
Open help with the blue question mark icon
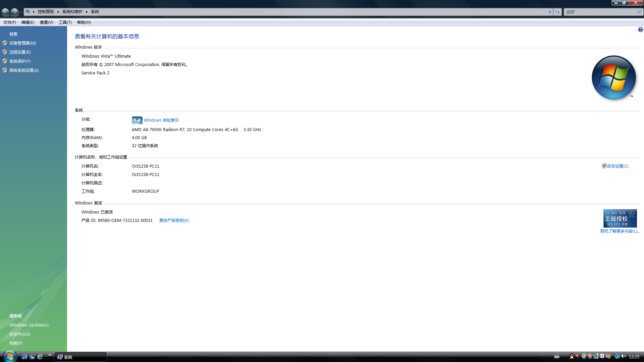(x=640, y=30)
